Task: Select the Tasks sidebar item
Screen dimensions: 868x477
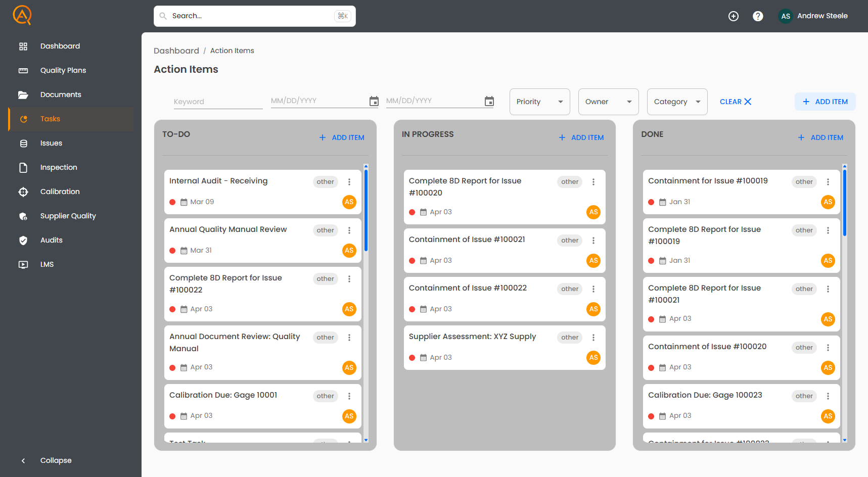Action: (x=71, y=119)
